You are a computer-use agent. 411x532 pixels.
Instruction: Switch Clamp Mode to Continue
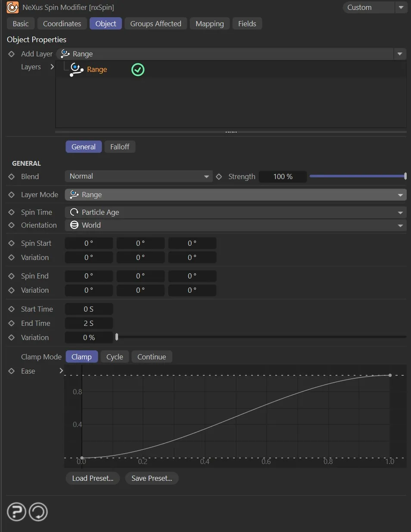(152, 356)
